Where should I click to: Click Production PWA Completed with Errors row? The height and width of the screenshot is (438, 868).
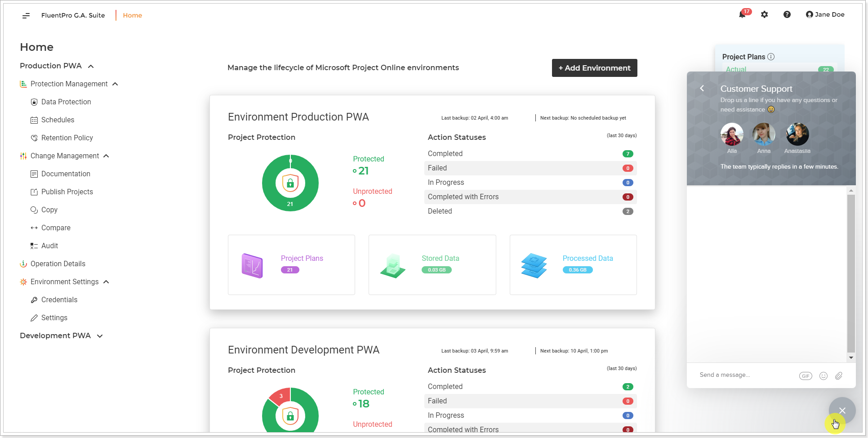tap(530, 197)
